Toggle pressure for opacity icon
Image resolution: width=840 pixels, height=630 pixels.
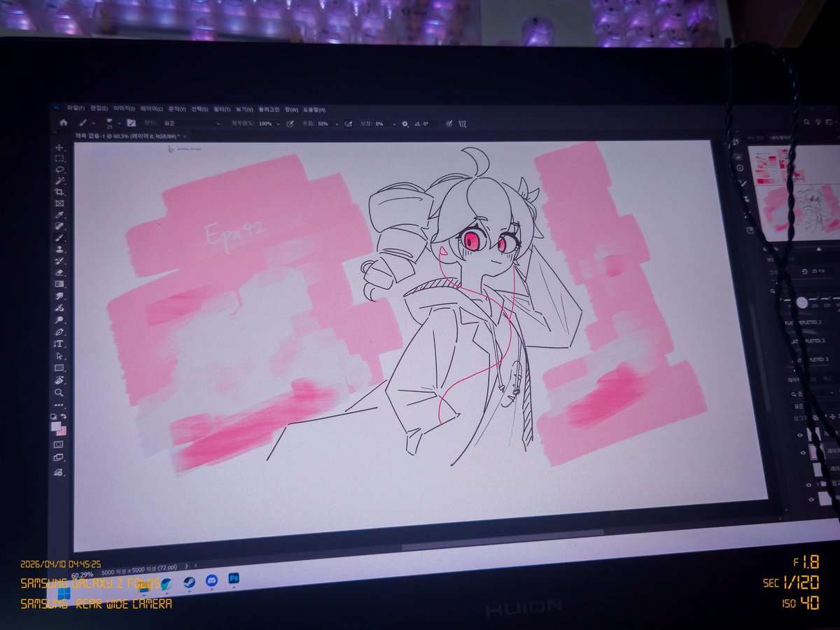click(x=290, y=123)
